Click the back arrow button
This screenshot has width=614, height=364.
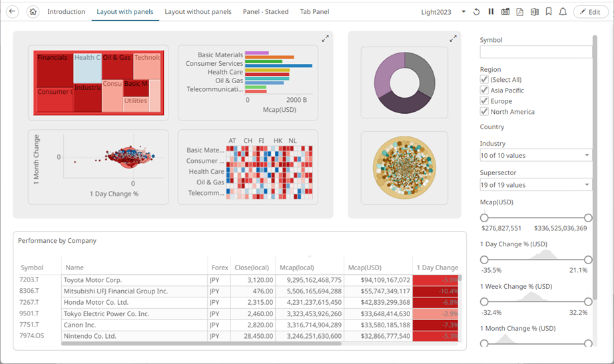[12, 12]
